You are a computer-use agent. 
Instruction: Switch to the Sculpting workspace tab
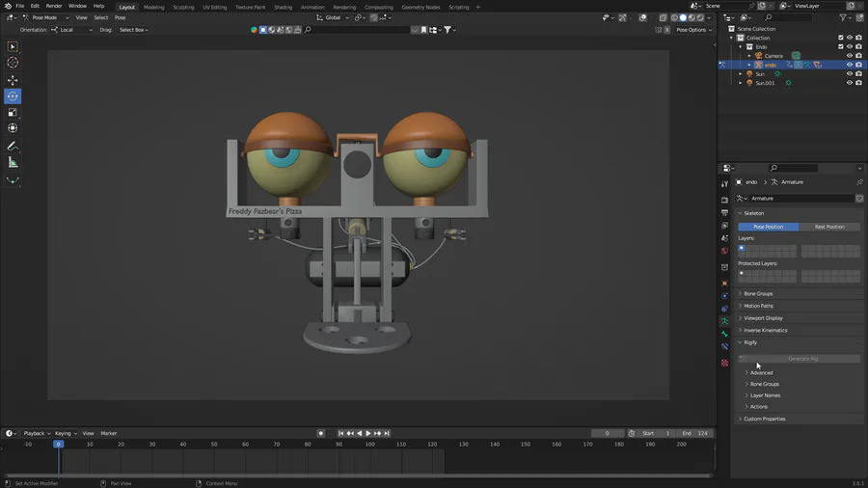pyautogui.click(x=183, y=7)
